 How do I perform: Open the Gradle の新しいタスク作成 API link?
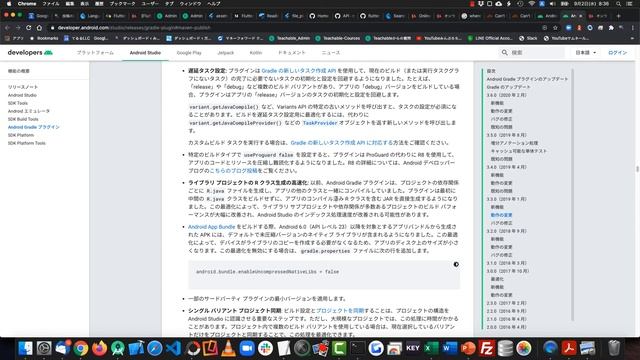(298, 71)
